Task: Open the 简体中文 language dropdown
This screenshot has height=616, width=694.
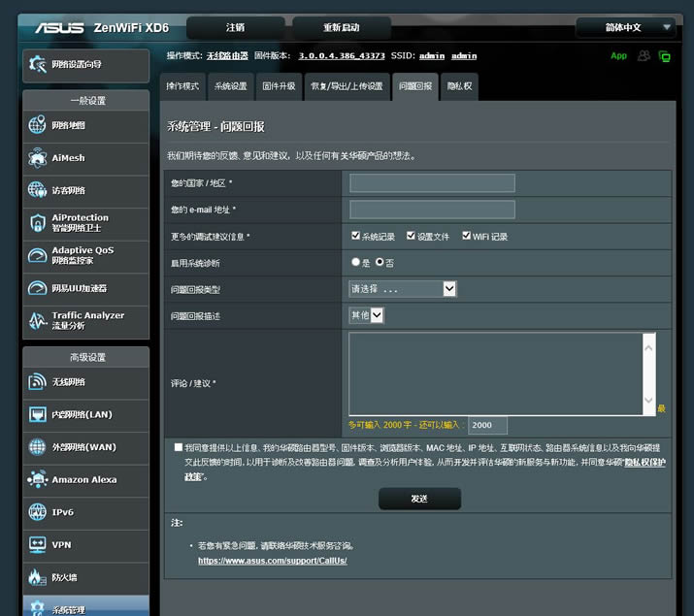Action: (x=626, y=27)
